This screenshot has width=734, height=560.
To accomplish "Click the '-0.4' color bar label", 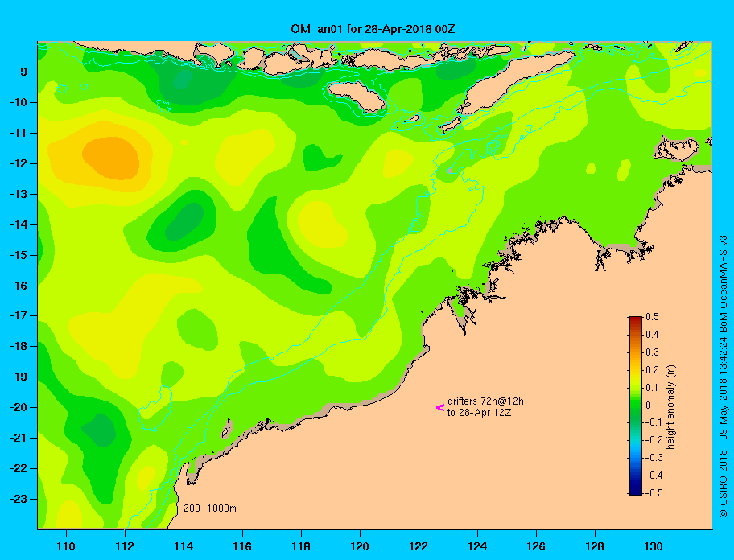I will 654,476.
